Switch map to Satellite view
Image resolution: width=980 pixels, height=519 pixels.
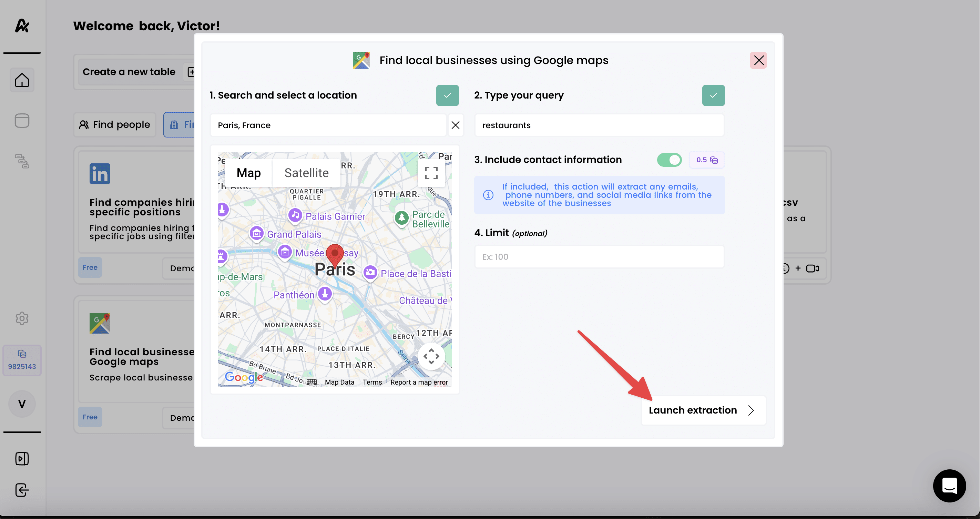[306, 173]
